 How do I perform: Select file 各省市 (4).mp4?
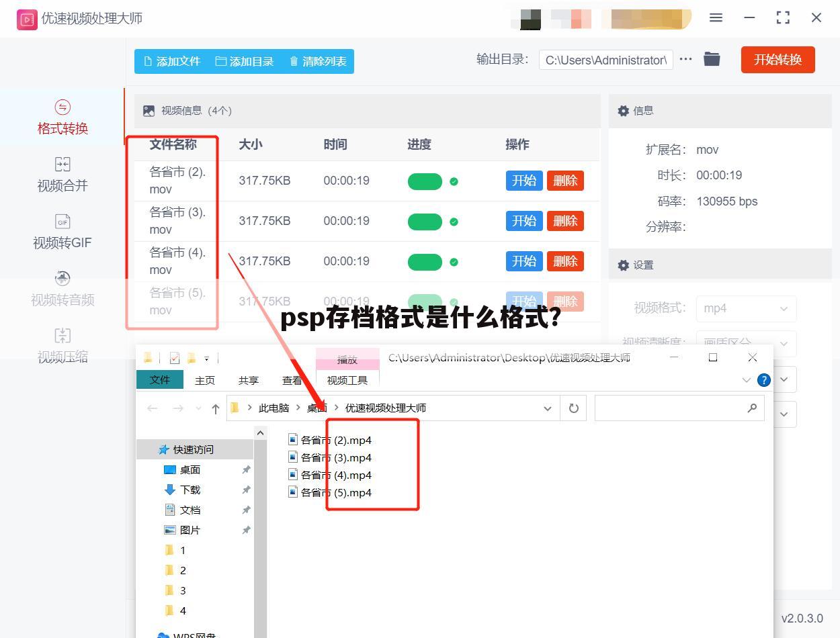pos(330,475)
